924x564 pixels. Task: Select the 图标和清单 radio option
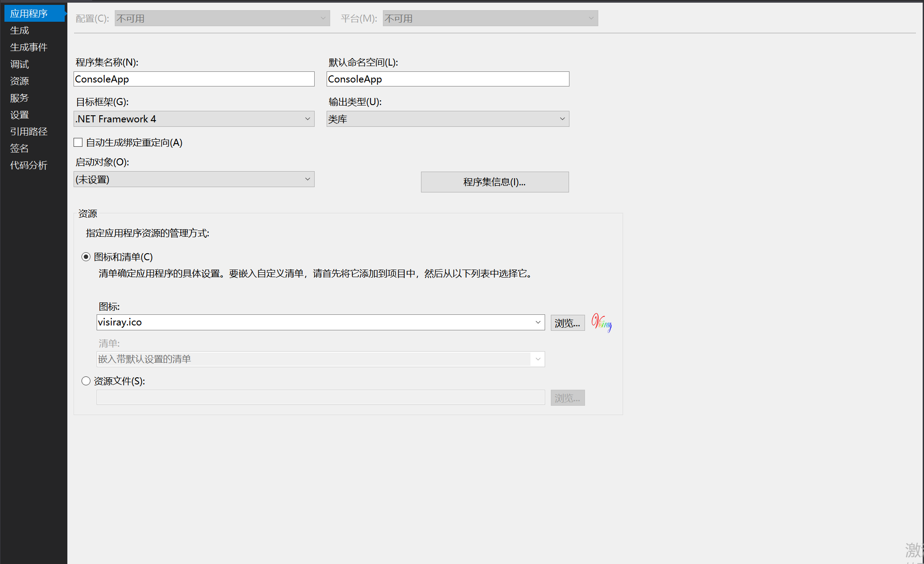pyautogui.click(x=86, y=257)
